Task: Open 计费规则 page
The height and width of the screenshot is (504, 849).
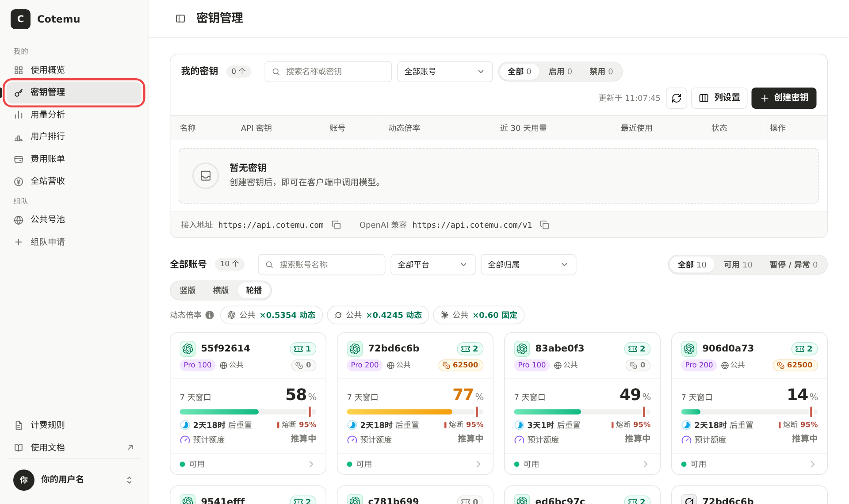Action: tap(73, 425)
